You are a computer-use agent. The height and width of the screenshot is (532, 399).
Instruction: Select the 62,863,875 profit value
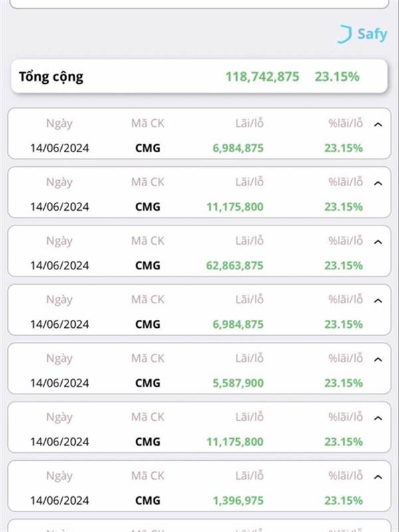click(235, 265)
